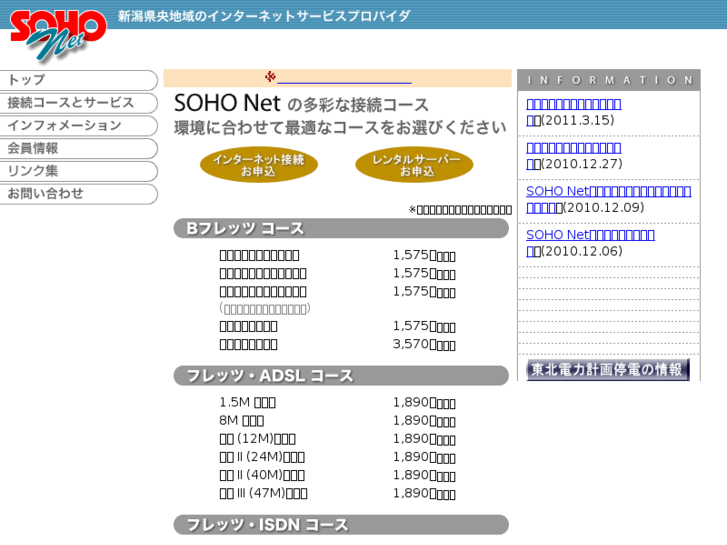
Task: Click the 3,570 price text
Action: (x=424, y=344)
